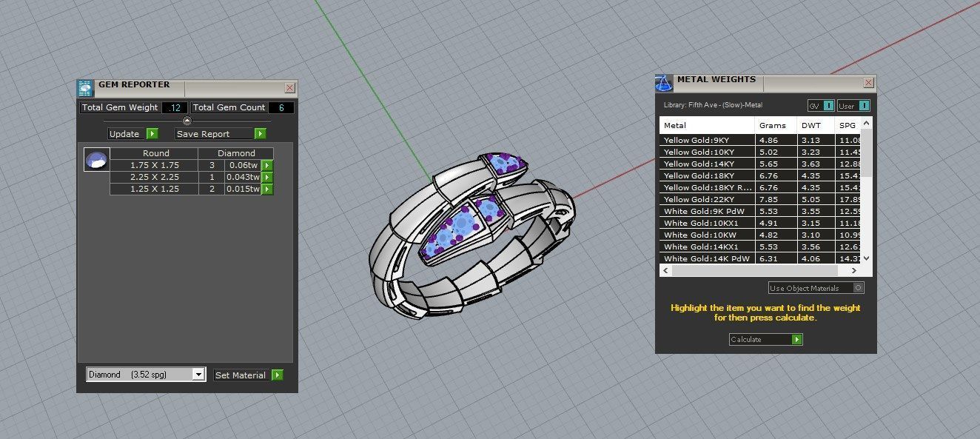Screen dimensions: 980x439
Task: Click green arrow for 1.25 X 1.25 row
Action: [267, 190]
